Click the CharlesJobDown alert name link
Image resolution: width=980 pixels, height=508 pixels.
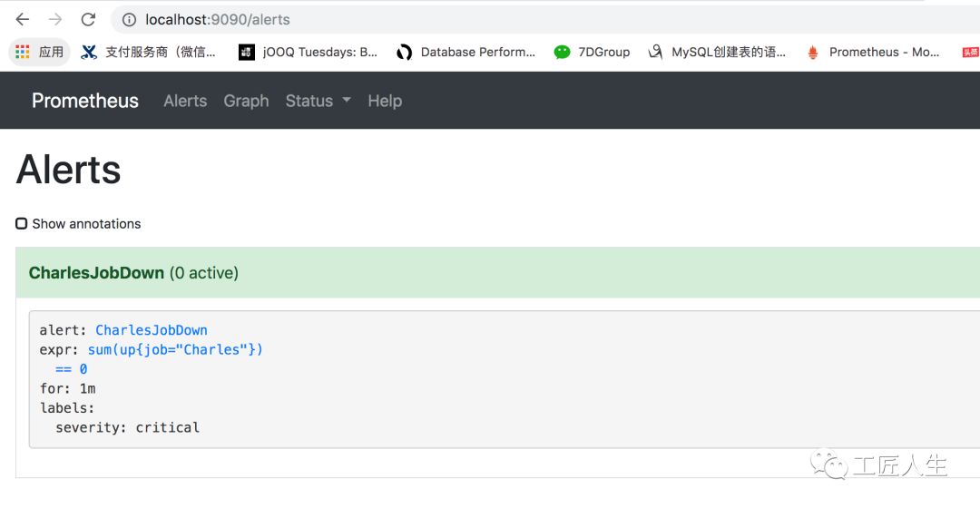pos(152,330)
